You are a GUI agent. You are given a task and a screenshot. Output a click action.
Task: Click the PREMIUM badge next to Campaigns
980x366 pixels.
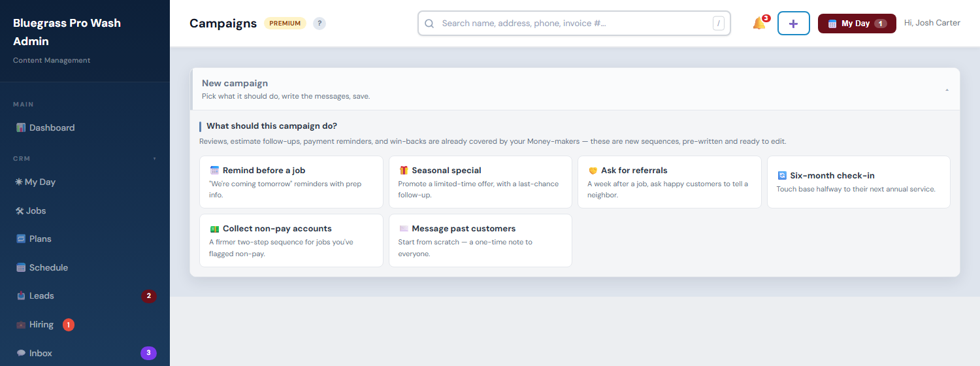coord(285,24)
